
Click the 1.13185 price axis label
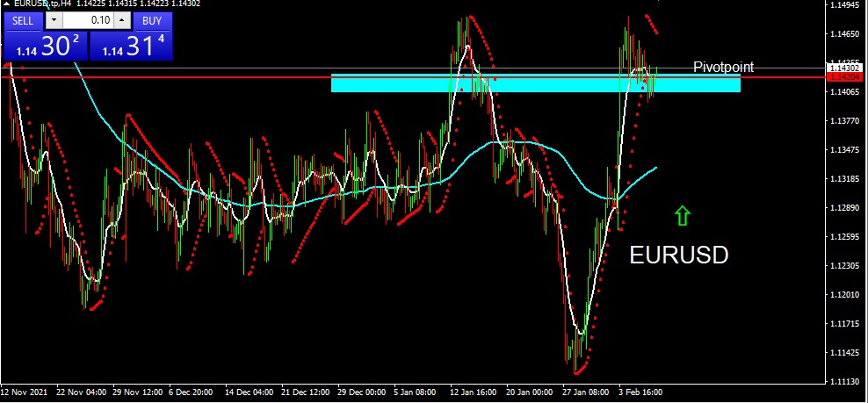click(x=845, y=179)
